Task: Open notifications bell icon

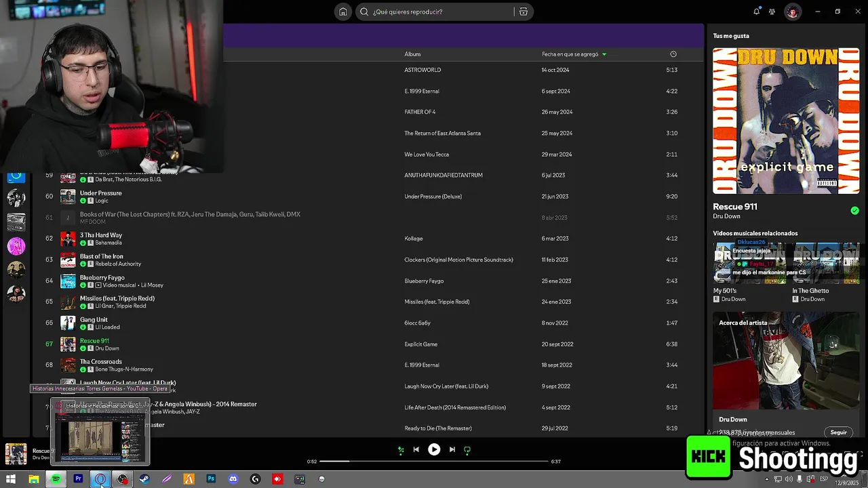Action: click(x=757, y=12)
